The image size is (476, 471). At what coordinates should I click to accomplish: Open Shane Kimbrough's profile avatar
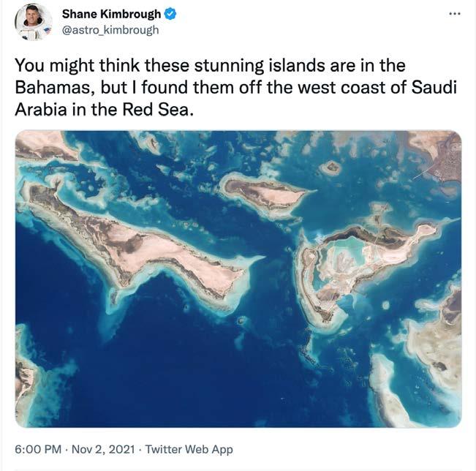[x=33, y=21]
